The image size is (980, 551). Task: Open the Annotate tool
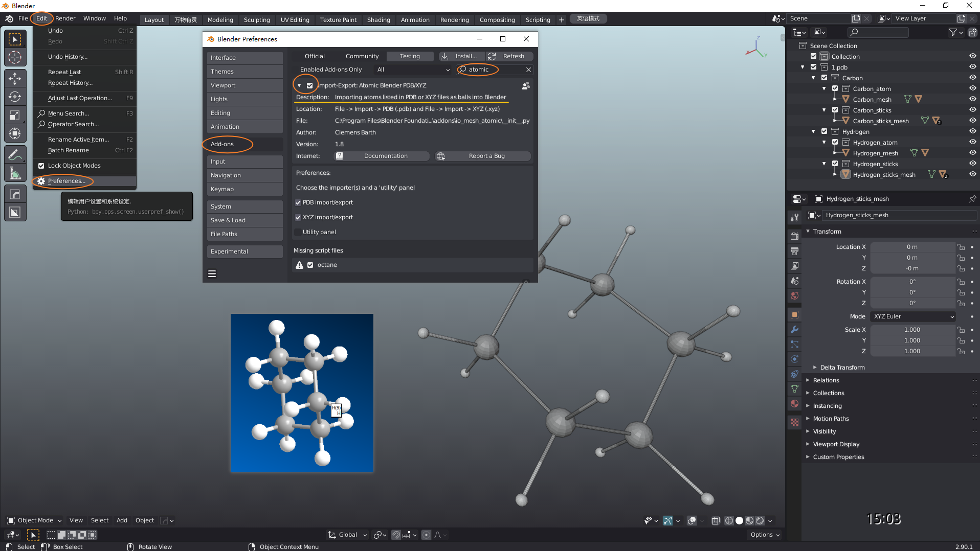click(x=15, y=154)
